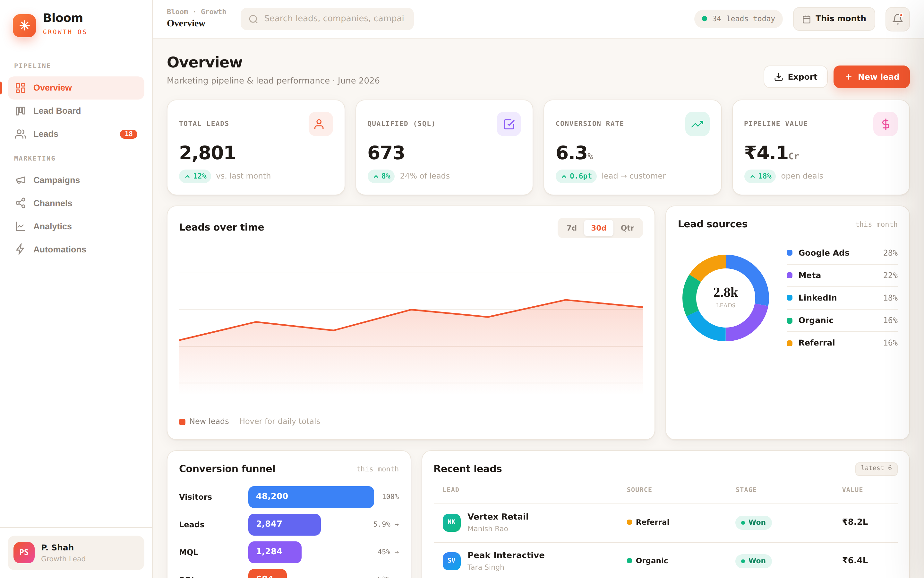
Task: Select the 30d chart range
Action: coord(599,228)
